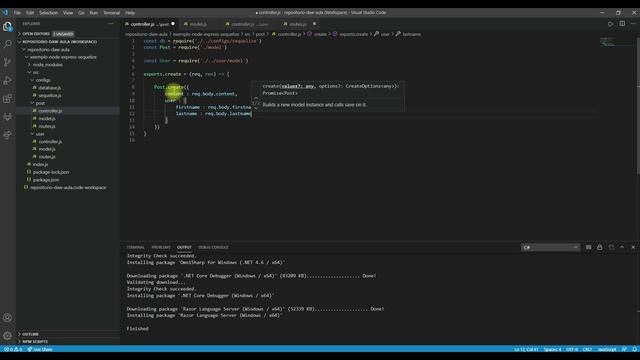Image resolution: width=640 pixels, height=360 pixels.
Task: Open the Terminal menu
Action: pyautogui.click(x=111, y=13)
